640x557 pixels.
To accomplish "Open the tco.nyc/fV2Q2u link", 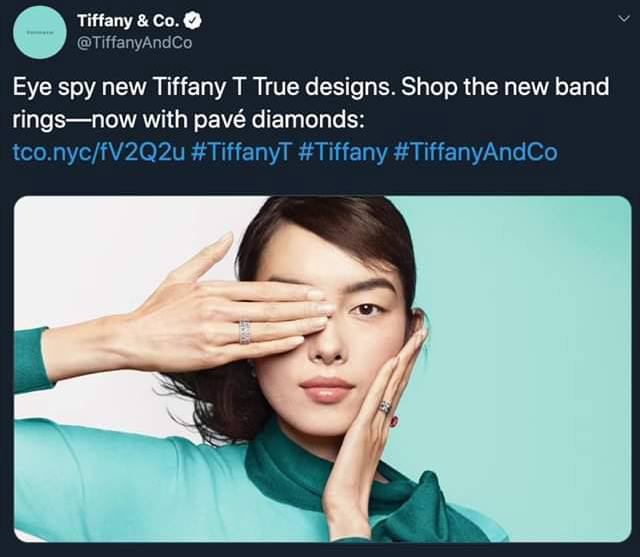I will pos(99,152).
